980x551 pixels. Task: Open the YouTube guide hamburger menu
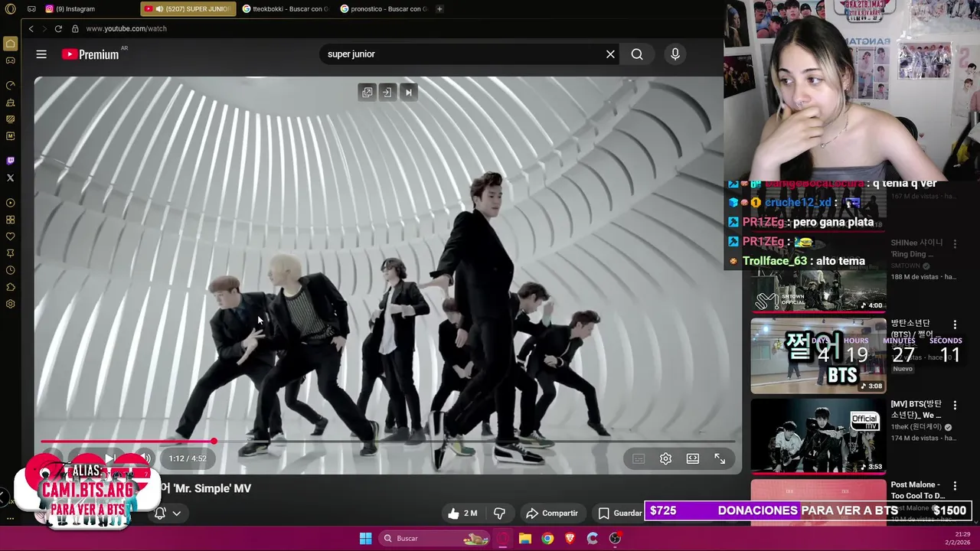coord(41,54)
